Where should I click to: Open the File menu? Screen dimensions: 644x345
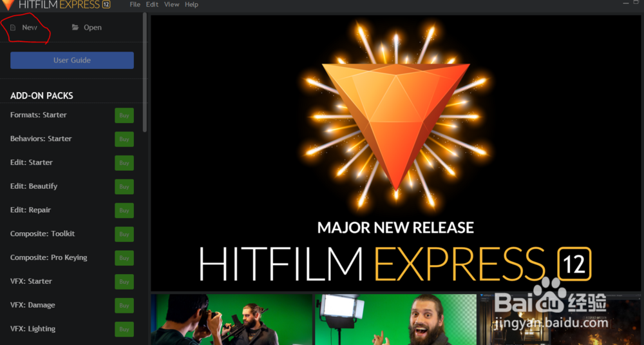point(135,5)
